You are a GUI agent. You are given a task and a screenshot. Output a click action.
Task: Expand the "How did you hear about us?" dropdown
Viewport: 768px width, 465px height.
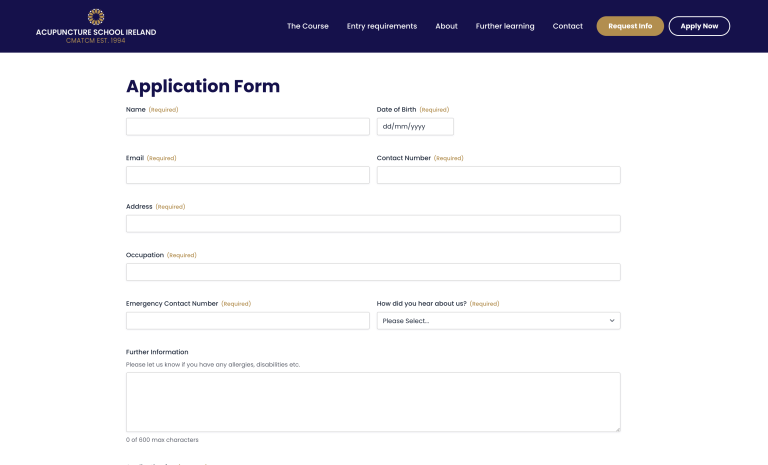coord(498,321)
